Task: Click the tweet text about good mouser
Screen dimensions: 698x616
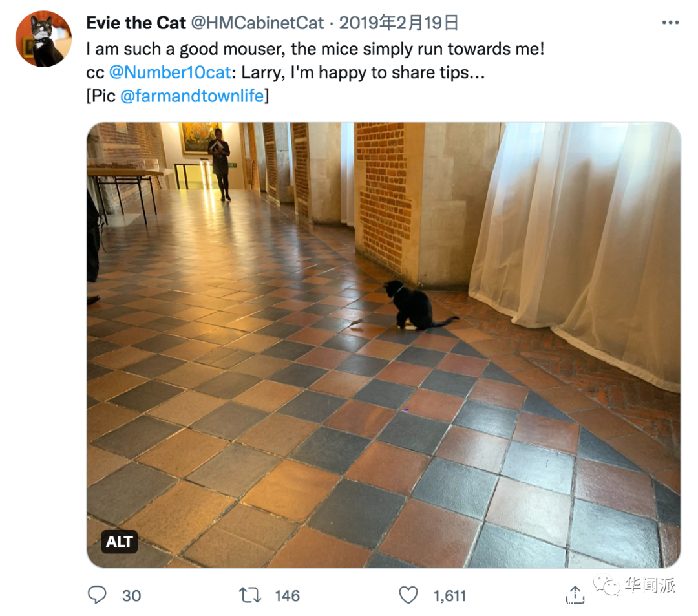Action: pyautogui.click(x=315, y=49)
